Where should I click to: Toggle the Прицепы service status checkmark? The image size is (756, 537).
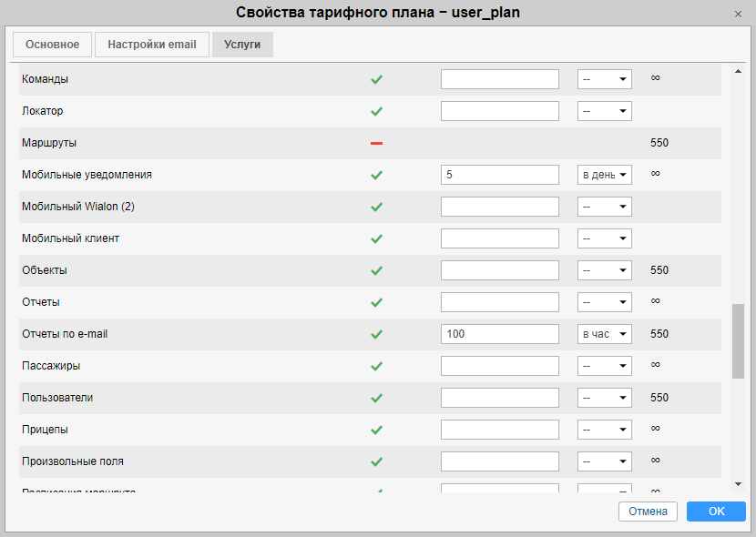click(x=376, y=430)
